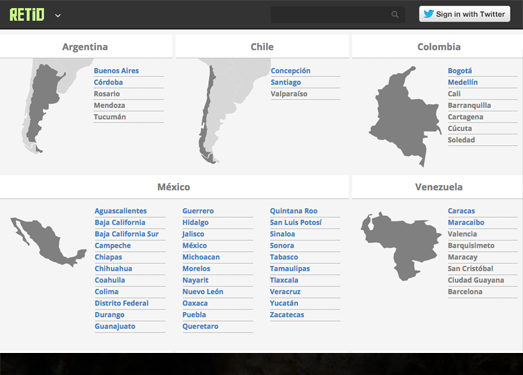The width and height of the screenshot is (523, 375).
Task: Select the Bogotá link
Action: click(x=460, y=71)
